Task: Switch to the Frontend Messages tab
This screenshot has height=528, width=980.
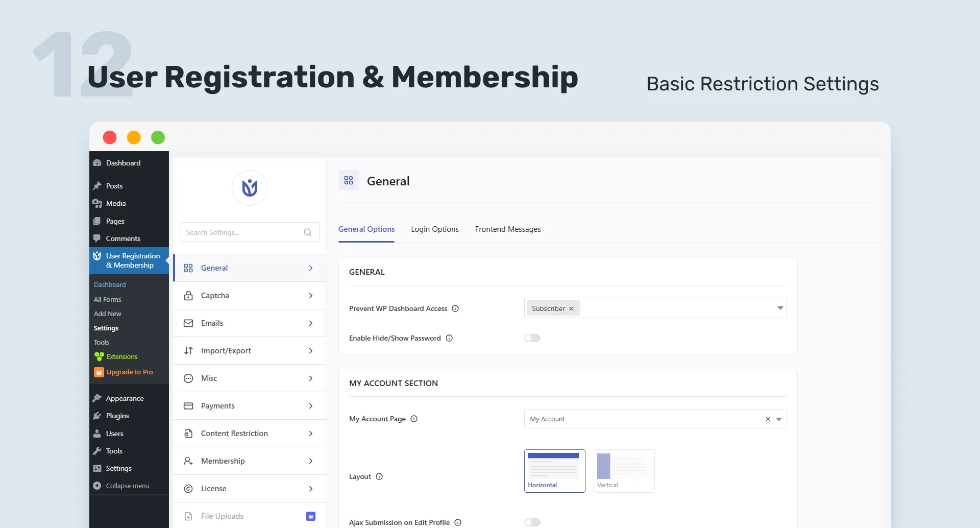Action: coord(508,229)
